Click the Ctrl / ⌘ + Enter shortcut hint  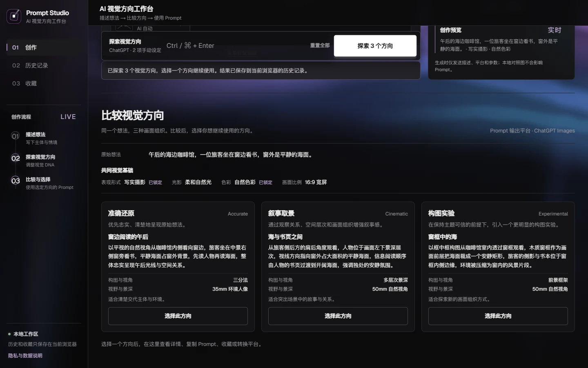[x=190, y=45]
